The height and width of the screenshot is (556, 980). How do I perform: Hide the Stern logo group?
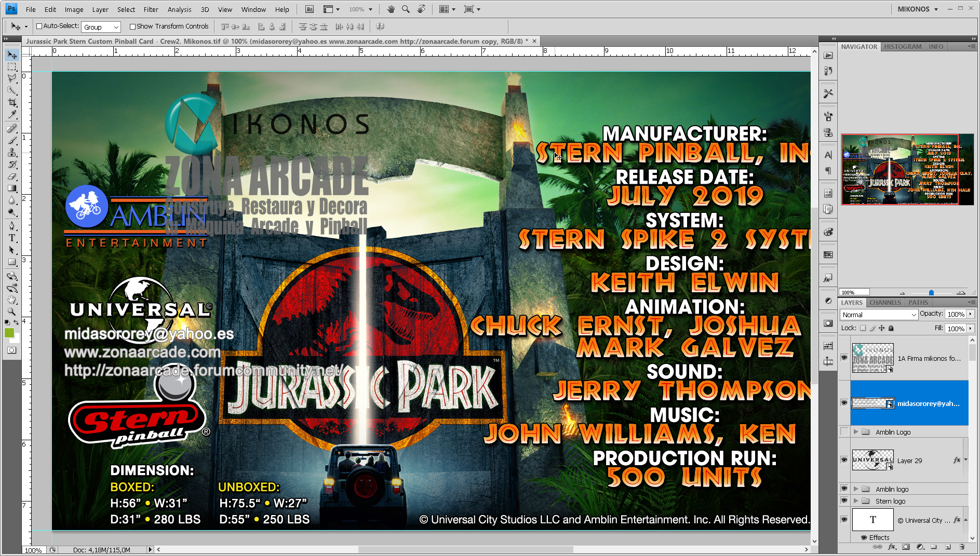844,500
